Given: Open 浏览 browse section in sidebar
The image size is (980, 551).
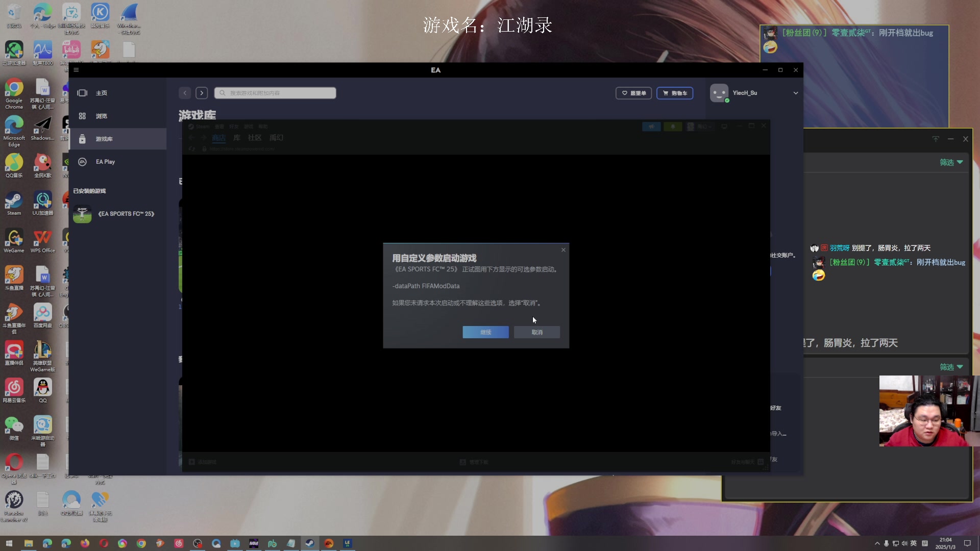Looking at the screenshot, I should click(101, 116).
